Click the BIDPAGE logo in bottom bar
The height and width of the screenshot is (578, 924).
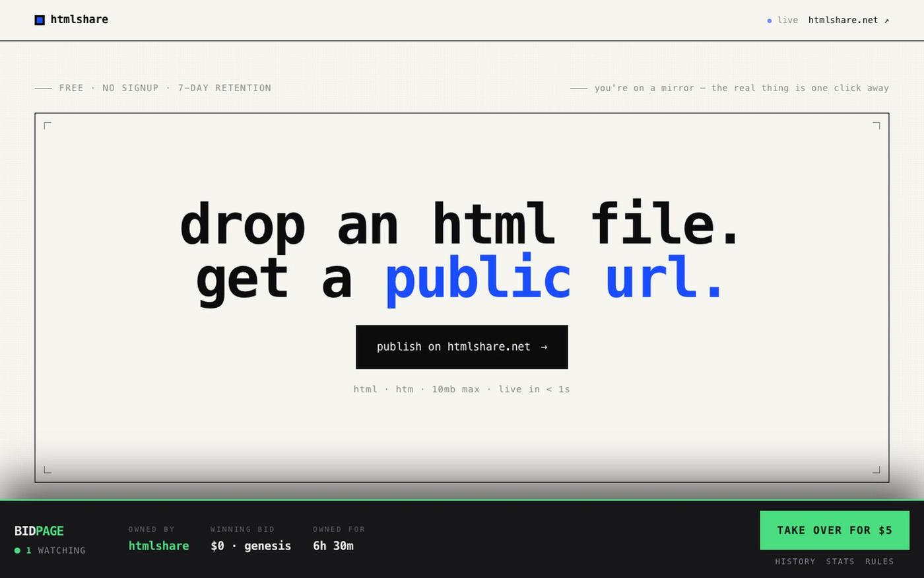click(x=39, y=531)
